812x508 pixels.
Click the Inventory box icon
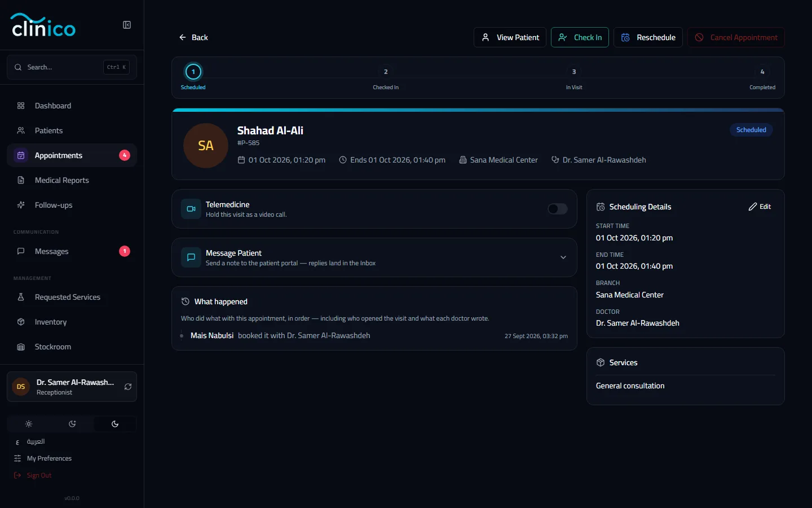(x=21, y=322)
